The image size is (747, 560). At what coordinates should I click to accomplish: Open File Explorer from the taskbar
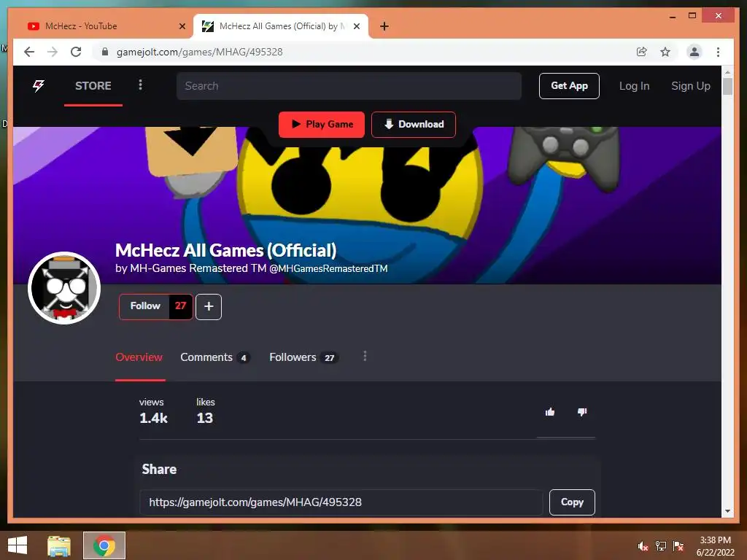tap(59, 545)
